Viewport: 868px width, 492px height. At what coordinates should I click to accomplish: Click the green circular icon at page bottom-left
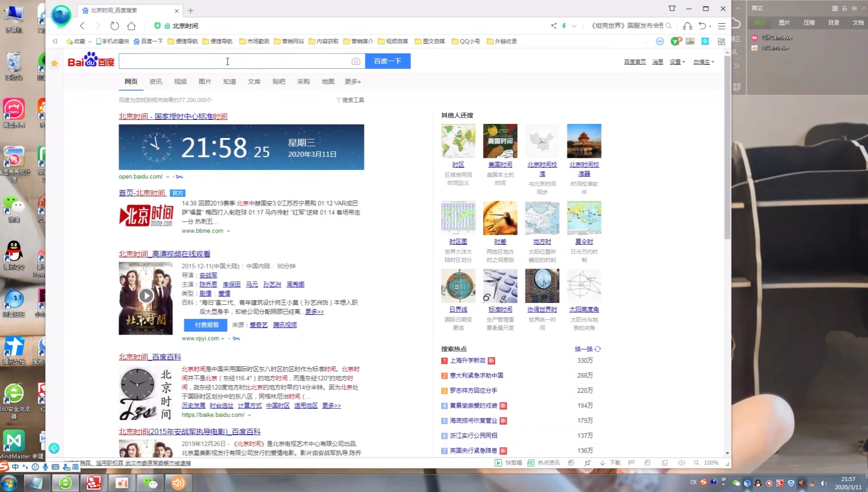pyautogui.click(x=54, y=448)
